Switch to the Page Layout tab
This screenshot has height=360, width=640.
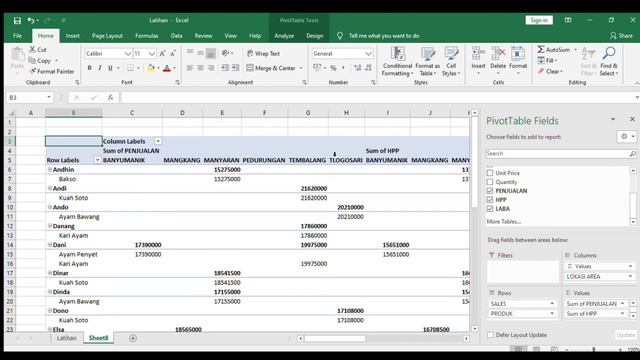tap(107, 36)
